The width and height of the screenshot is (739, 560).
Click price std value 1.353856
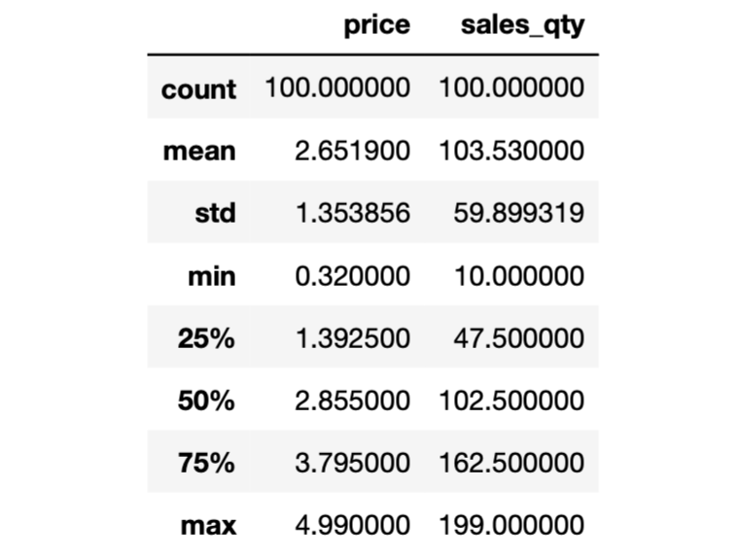(x=353, y=213)
